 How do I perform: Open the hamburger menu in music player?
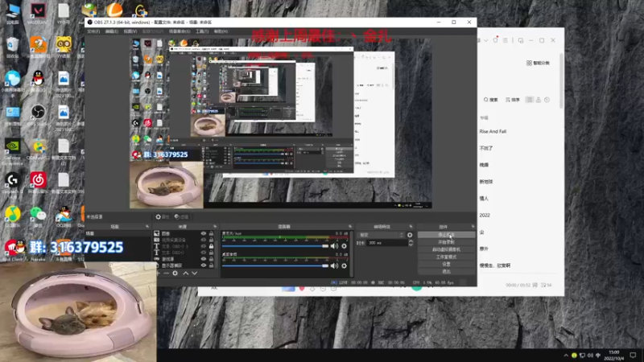pos(506,40)
